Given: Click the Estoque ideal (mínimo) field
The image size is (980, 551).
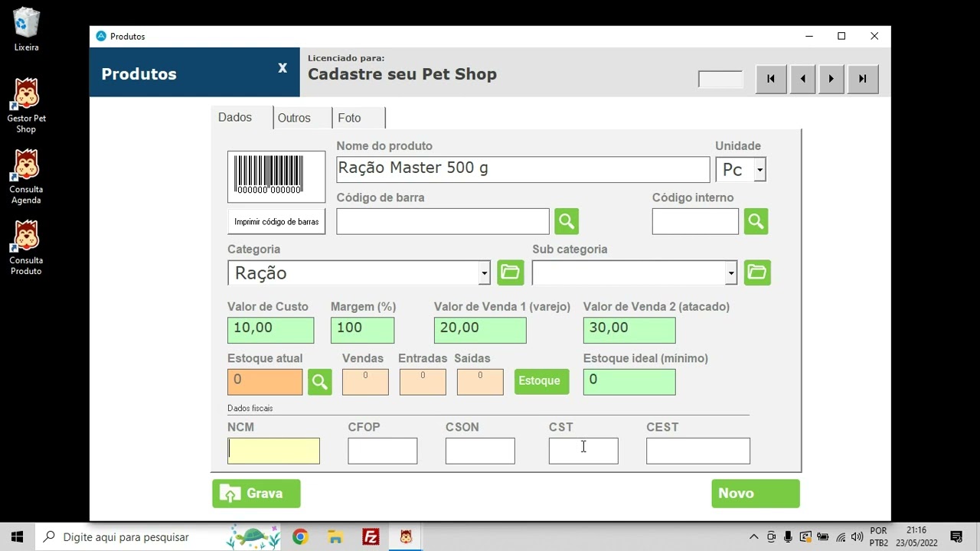Looking at the screenshot, I should pos(629,382).
